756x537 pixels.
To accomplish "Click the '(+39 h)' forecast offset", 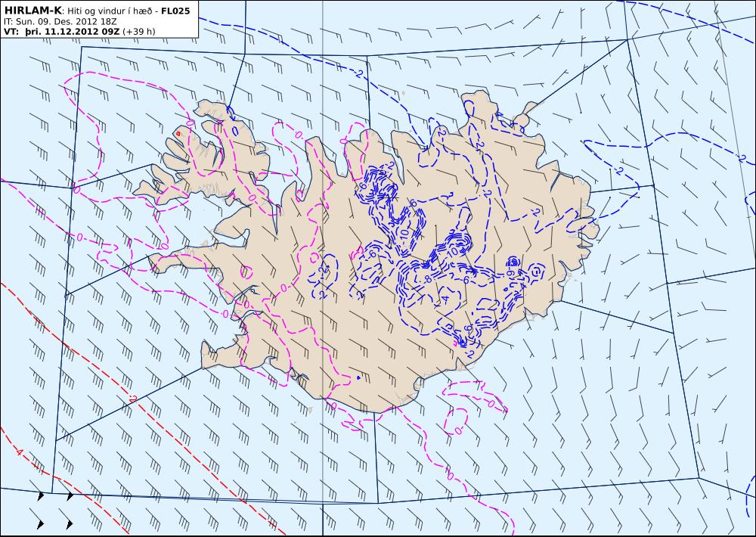I will coord(139,31).
